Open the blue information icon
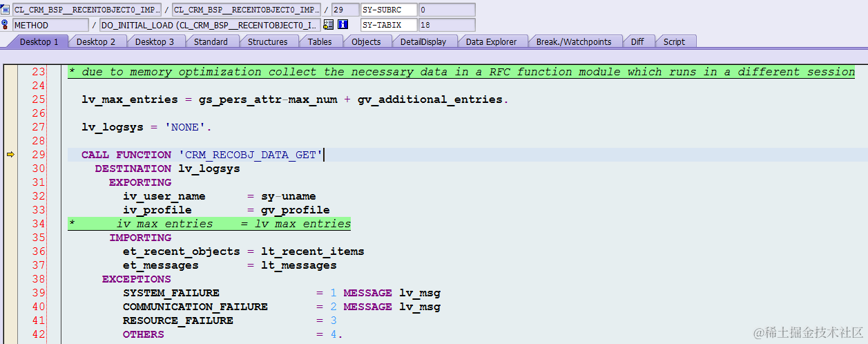Screen dimensions: 868x344 click(343, 25)
